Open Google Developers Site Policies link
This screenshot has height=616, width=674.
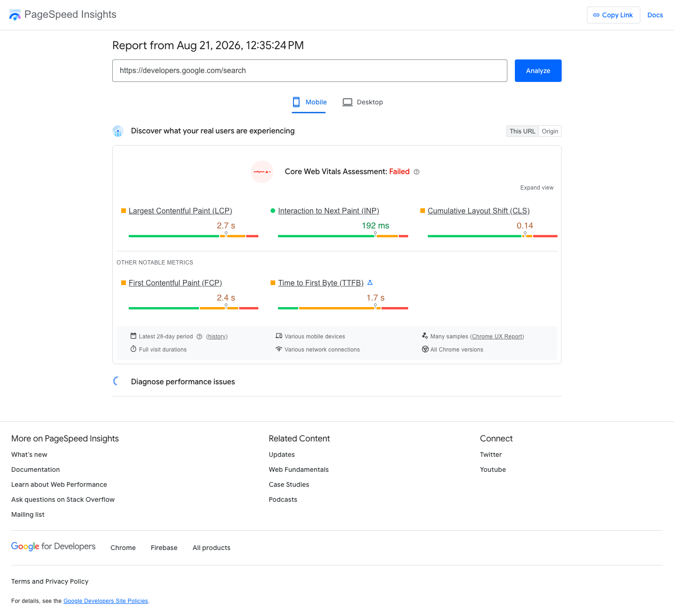click(106, 601)
